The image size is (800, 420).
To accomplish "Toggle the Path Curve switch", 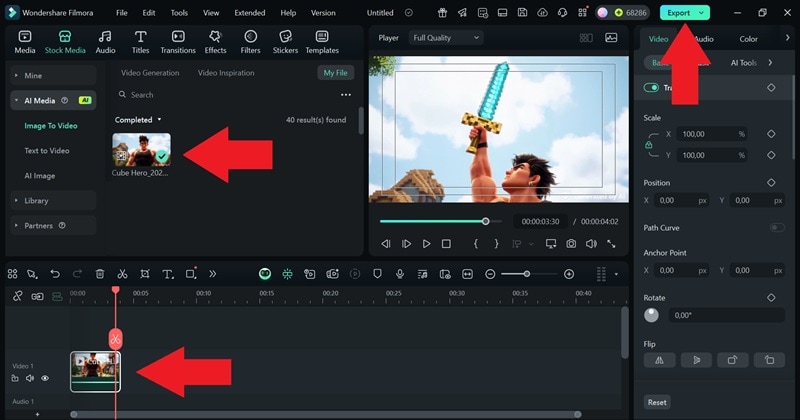I will pos(777,228).
